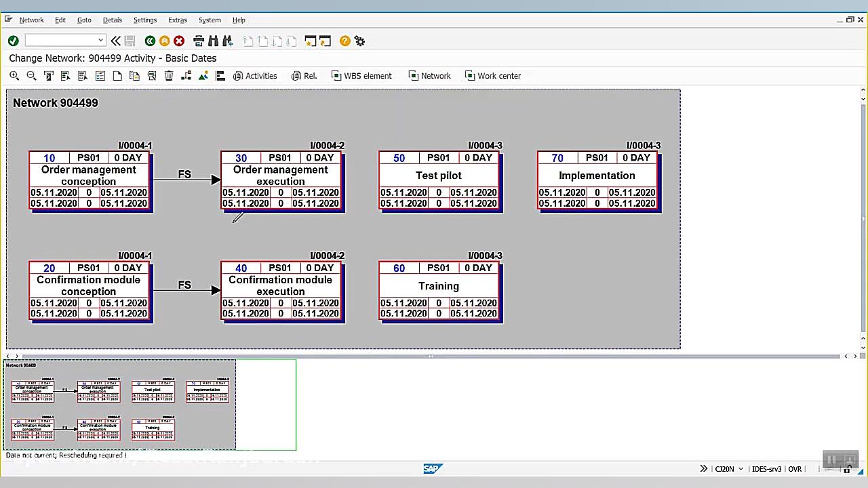Click the IDES-srv3 server name in status bar
Image resolution: width=868 pixels, height=488 pixels.
click(x=767, y=469)
